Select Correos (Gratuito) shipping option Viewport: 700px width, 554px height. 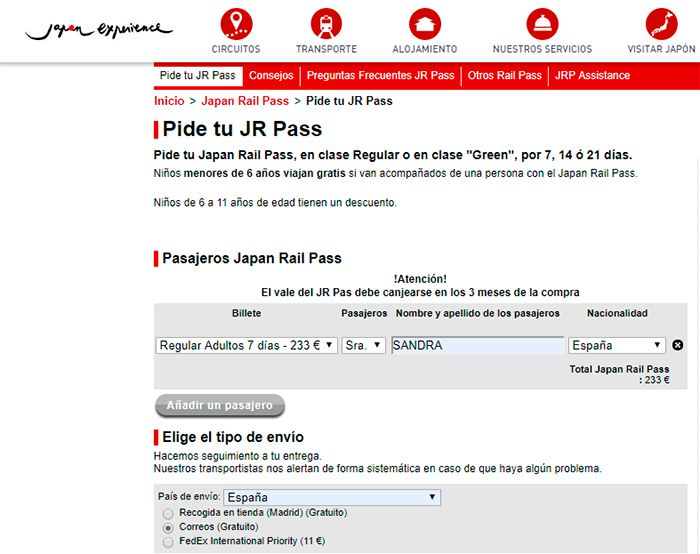[x=168, y=528]
